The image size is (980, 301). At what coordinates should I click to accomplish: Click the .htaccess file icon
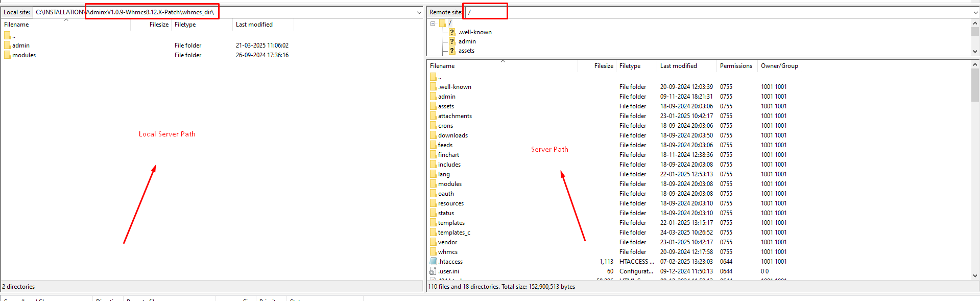click(x=433, y=262)
